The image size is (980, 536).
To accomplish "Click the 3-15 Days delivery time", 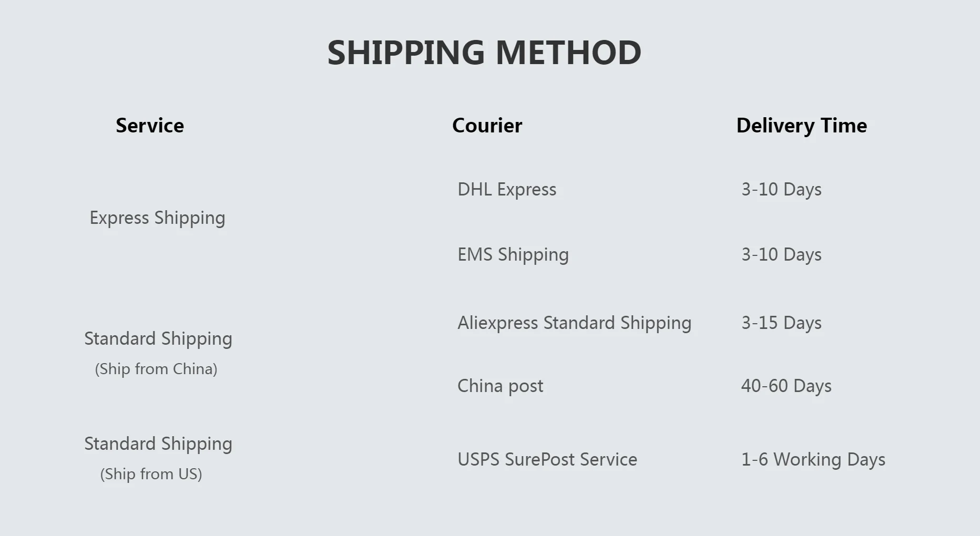I will click(x=781, y=323).
